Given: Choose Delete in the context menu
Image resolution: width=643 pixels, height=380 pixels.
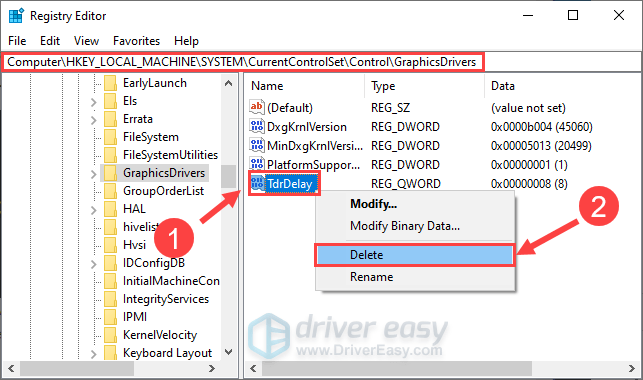Looking at the screenshot, I should pos(415,255).
